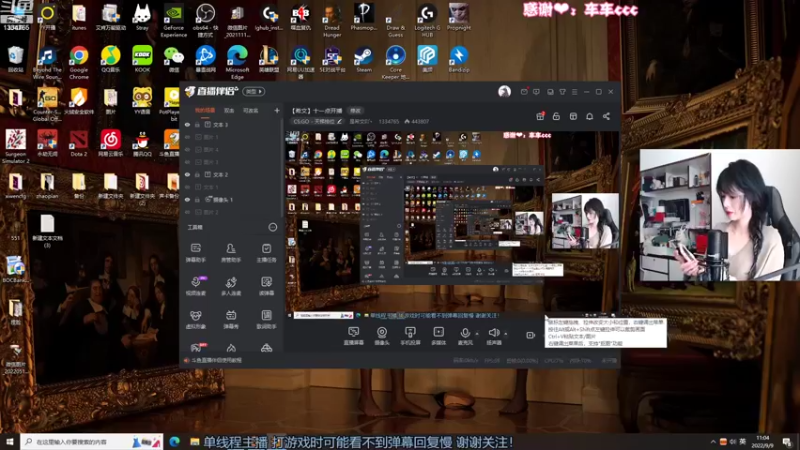Open the gift box icon with red badge
800x450 pixels.
[540, 116]
